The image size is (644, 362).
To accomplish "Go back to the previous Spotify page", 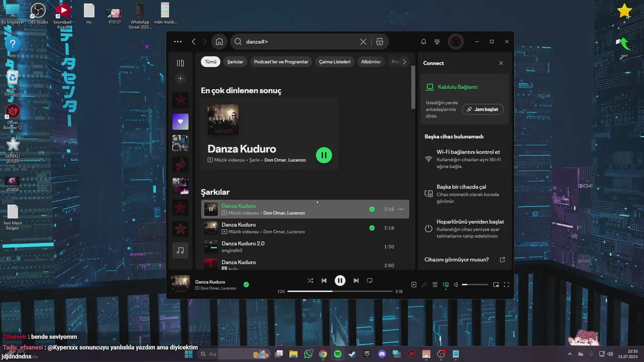I will click(x=194, y=42).
